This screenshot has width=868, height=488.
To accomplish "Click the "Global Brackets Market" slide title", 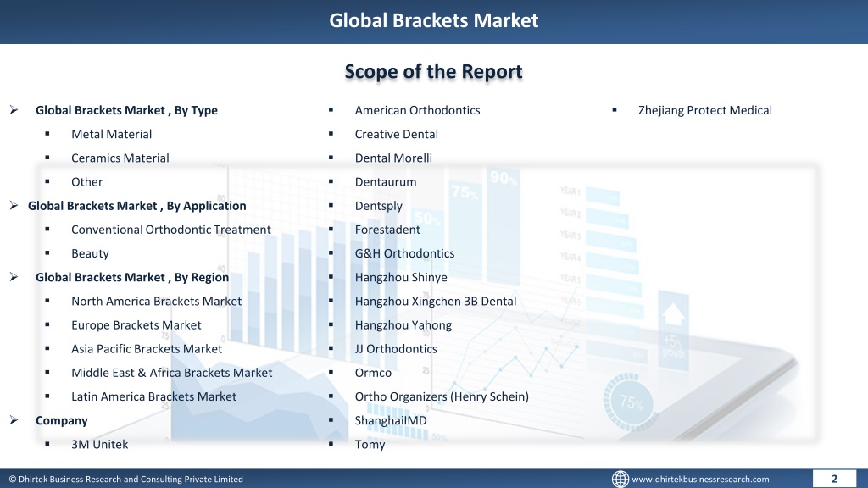I will [x=433, y=20].
